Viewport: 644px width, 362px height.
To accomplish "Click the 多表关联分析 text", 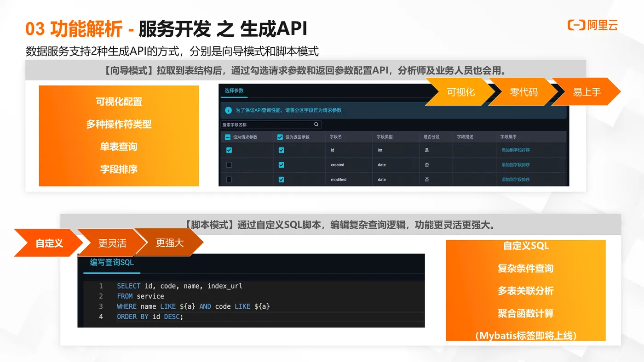I will [x=526, y=291].
